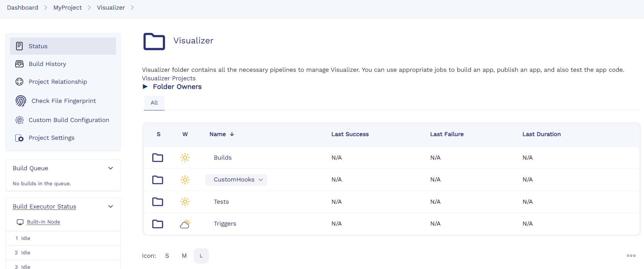Viewport: 644px width, 269px height.
Task: Set icon size to Small
Action: coord(167,256)
